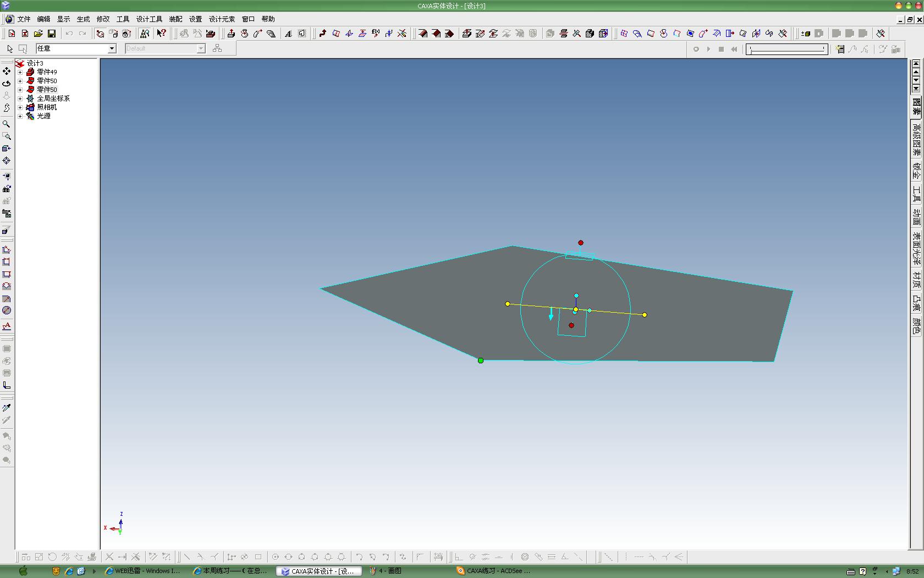Open the 文件 menu
The height and width of the screenshot is (578, 924).
24,19
